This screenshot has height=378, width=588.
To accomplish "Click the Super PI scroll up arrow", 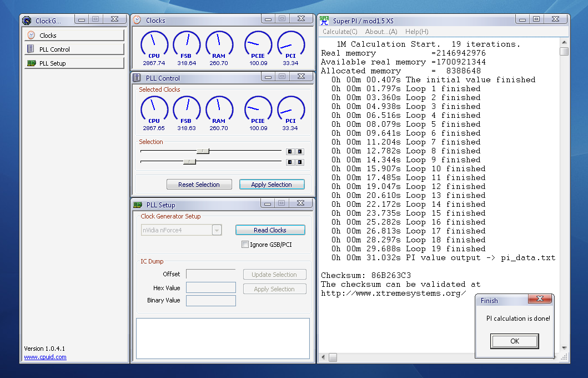I will [x=564, y=42].
